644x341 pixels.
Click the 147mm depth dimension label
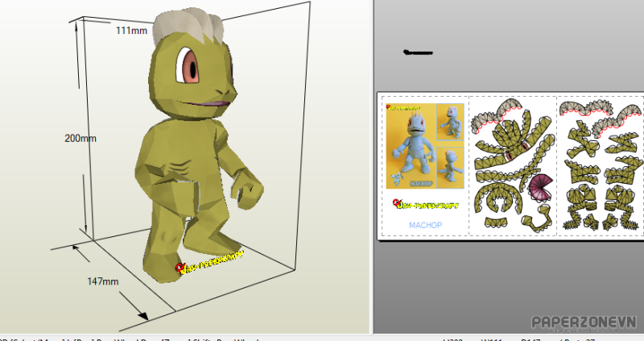[103, 281]
